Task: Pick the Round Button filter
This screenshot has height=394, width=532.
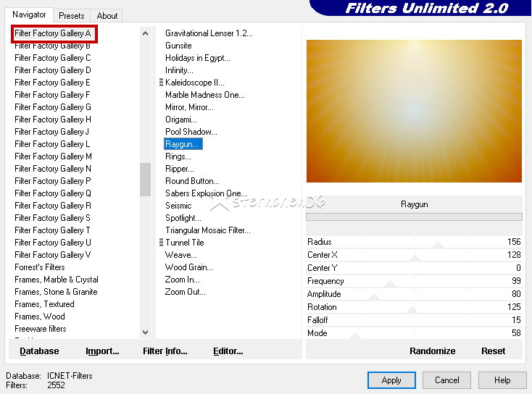Action: pos(192,181)
